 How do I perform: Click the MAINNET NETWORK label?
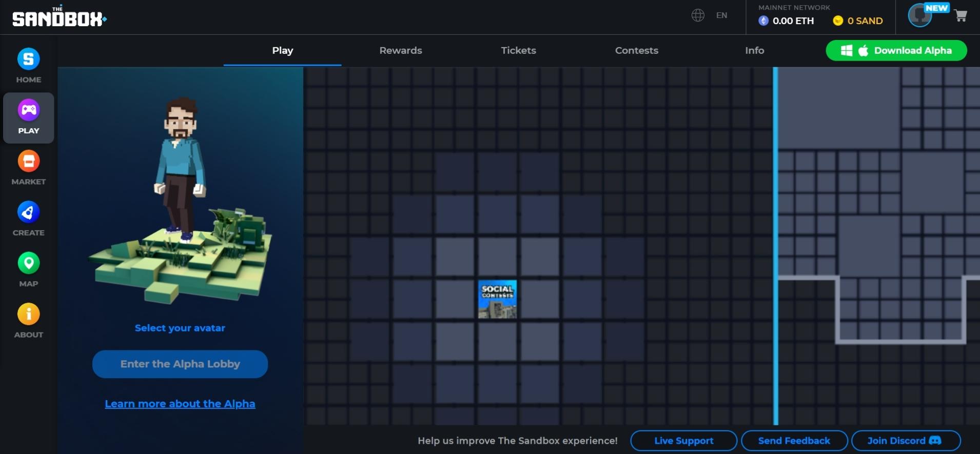click(x=794, y=8)
